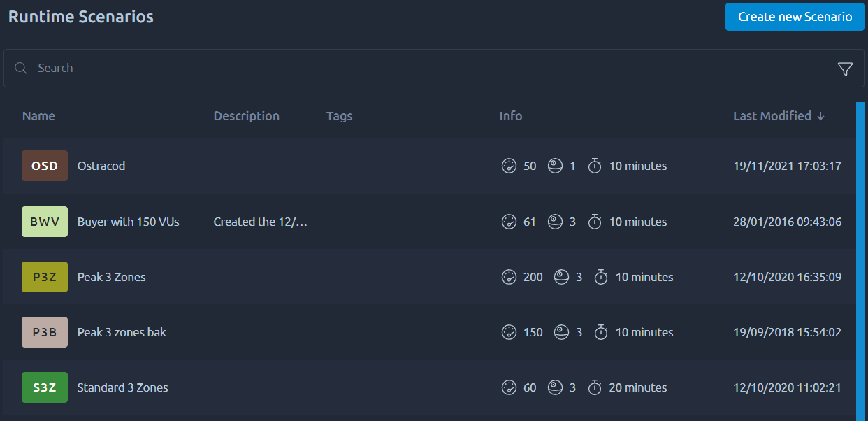This screenshot has width=868, height=421.
Task: Click the gauge icon in Buyer with 150 VUs row
Action: [x=509, y=222]
